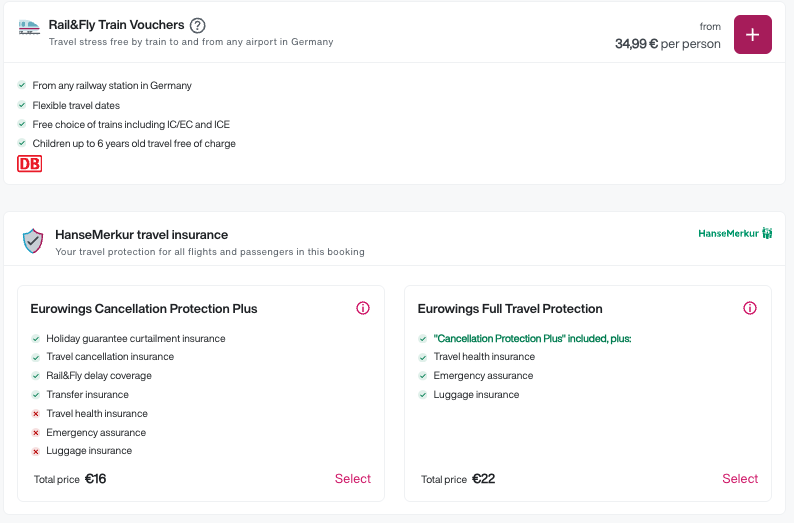Select Eurowings Cancellation Protection Plus for €16
Image resolution: width=794 pixels, height=523 pixels.
(352, 478)
